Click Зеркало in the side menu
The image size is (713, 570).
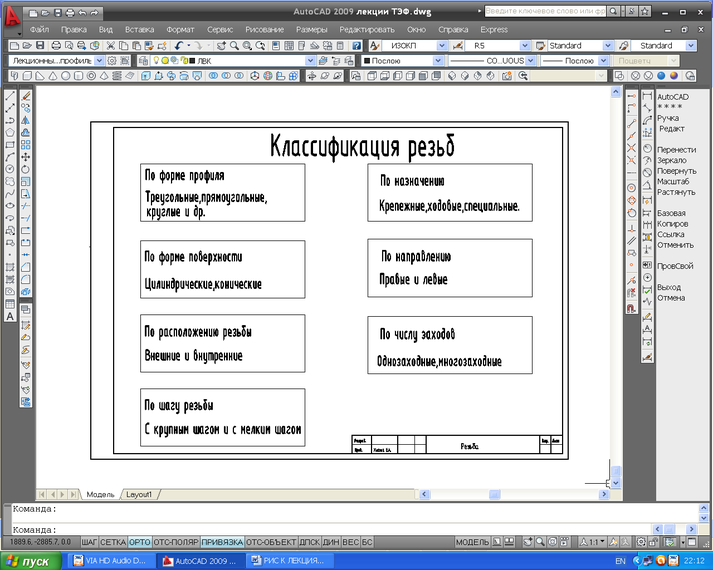(671, 160)
